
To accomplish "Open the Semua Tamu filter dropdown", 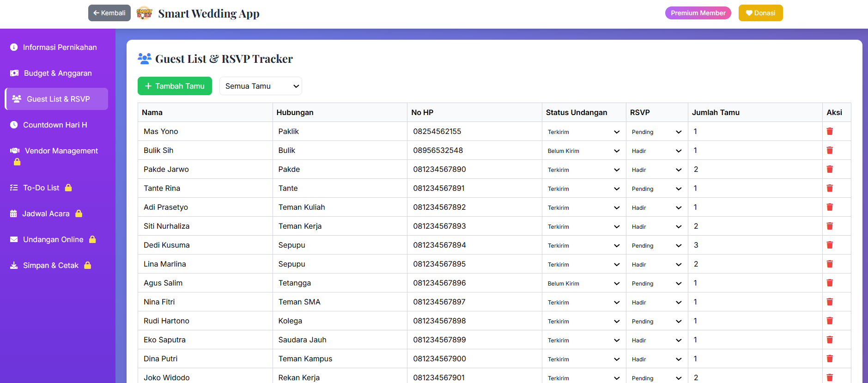I will 261,86.
